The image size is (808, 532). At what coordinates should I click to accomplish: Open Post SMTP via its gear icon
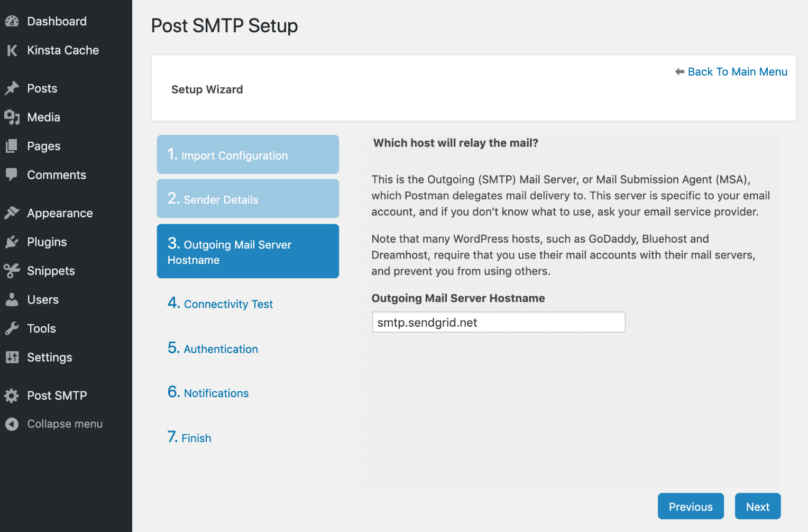[12, 395]
